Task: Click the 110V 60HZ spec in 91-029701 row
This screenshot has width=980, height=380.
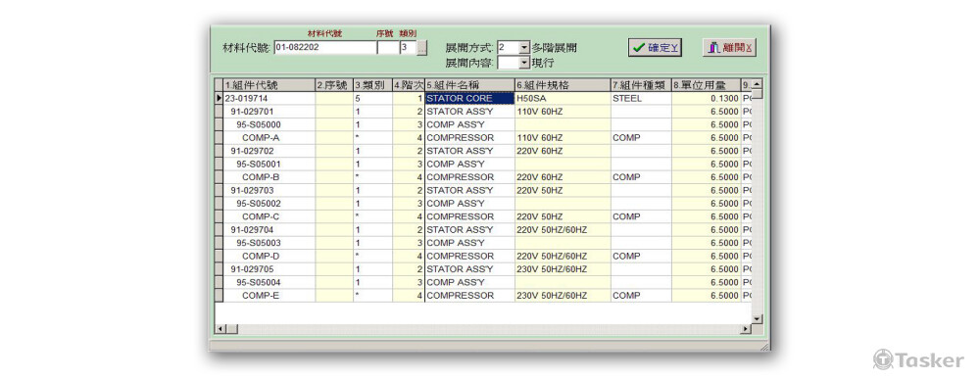Action: [x=563, y=112]
